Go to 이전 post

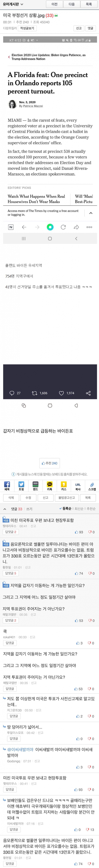click(x=54, y=4)
